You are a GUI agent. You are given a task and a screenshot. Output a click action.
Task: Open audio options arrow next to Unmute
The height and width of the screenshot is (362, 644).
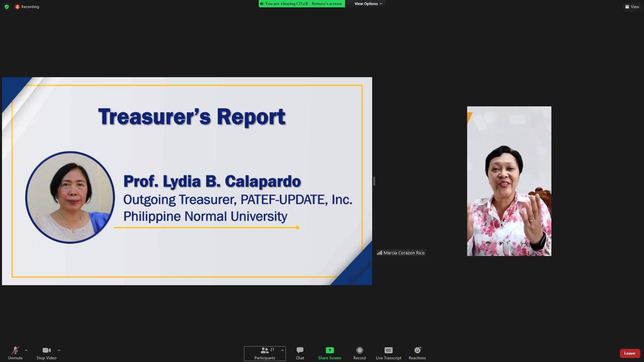point(26,350)
